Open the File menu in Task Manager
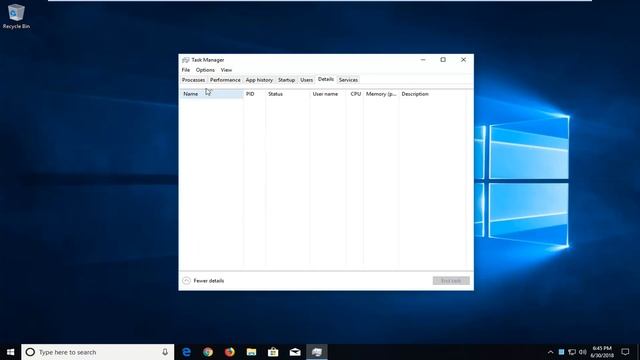 [186, 70]
